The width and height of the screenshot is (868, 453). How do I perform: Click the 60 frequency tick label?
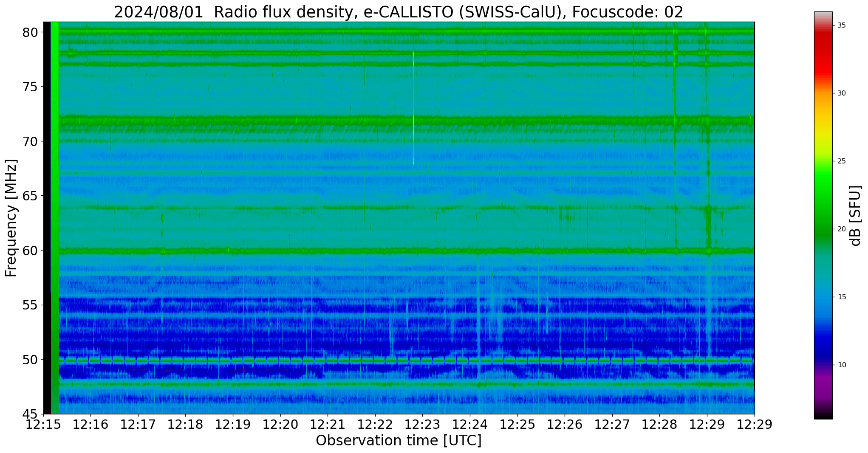click(31, 250)
